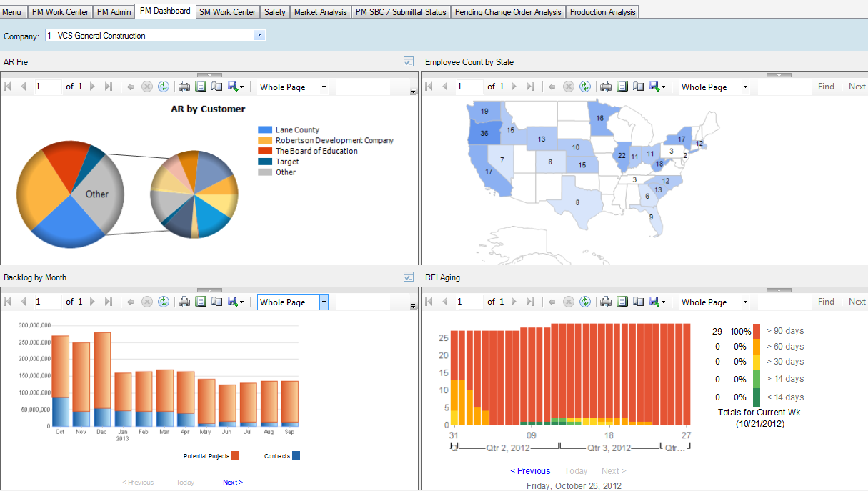Print the Employee Count by State report
868x494 pixels.
(x=606, y=87)
